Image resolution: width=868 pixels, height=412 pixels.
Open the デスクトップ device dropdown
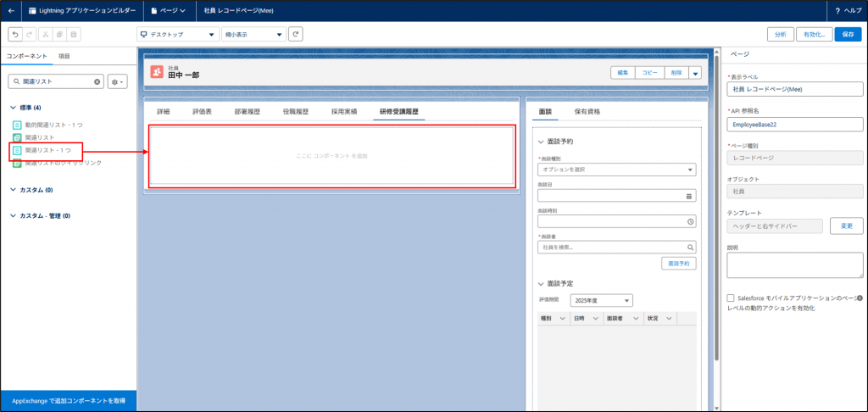click(176, 34)
